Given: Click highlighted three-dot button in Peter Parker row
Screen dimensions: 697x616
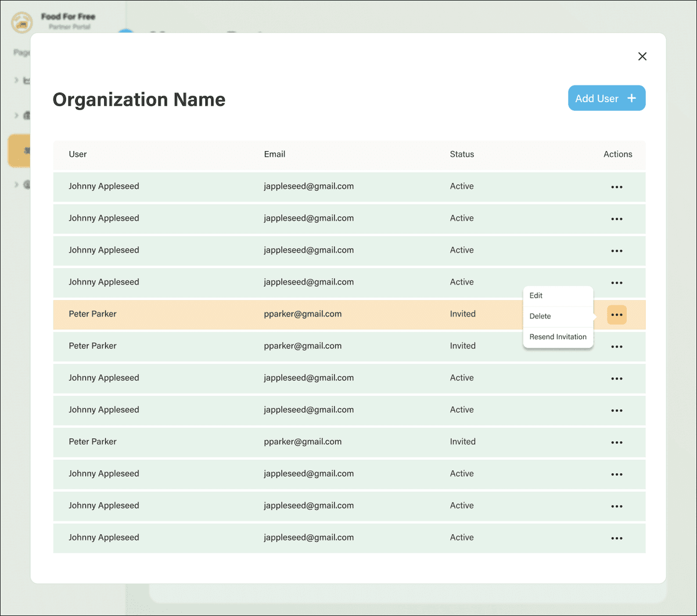Looking at the screenshot, I should pos(616,315).
